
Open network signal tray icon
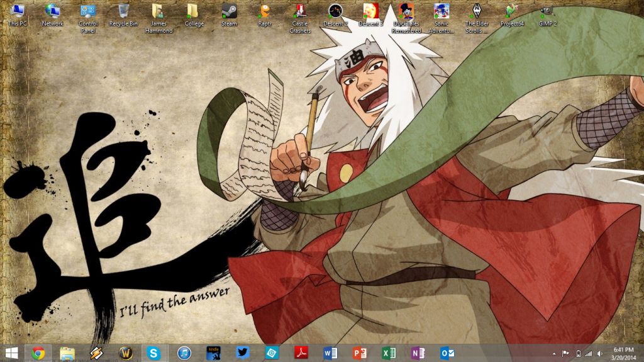[589, 353]
